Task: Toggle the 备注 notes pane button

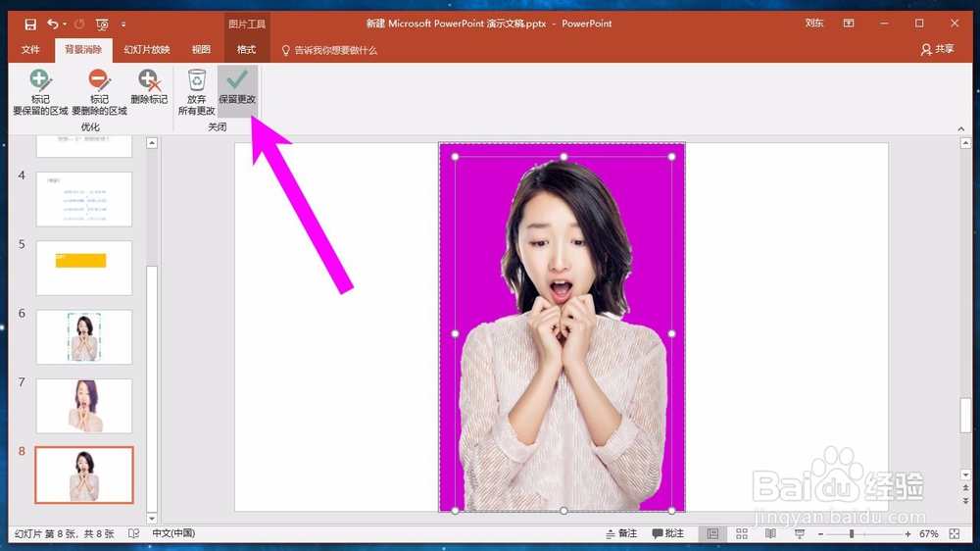Action: (622, 533)
